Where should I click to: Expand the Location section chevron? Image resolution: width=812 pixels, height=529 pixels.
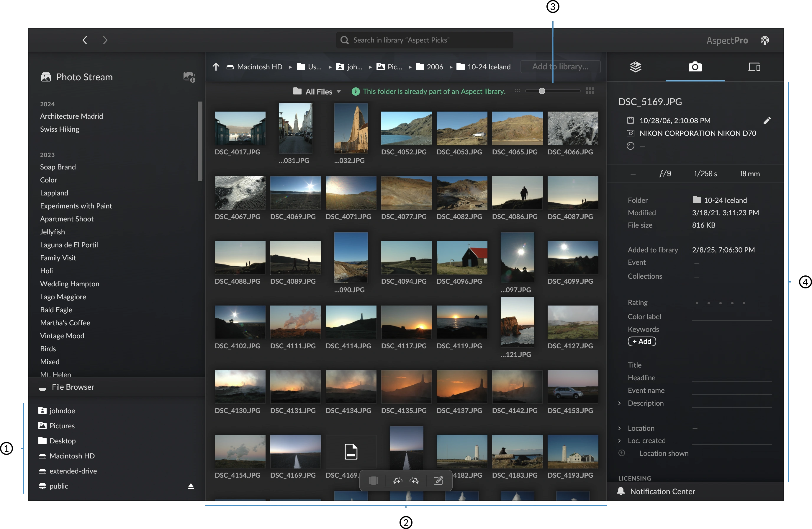pyautogui.click(x=620, y=428)
